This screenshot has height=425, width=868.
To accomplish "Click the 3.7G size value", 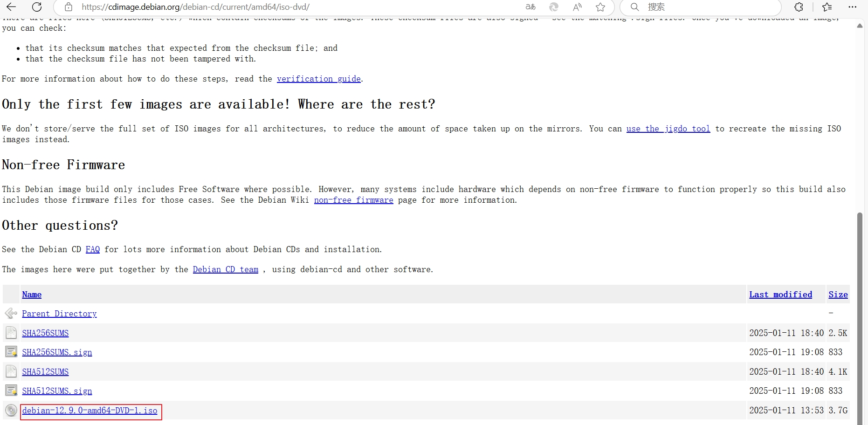I will pos(838,411).
